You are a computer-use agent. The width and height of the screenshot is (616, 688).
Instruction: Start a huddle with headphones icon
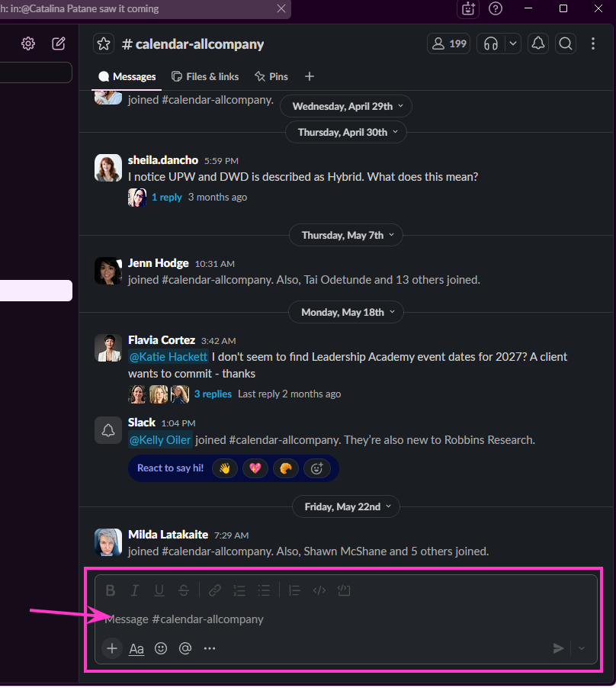[x=491, y=44]
